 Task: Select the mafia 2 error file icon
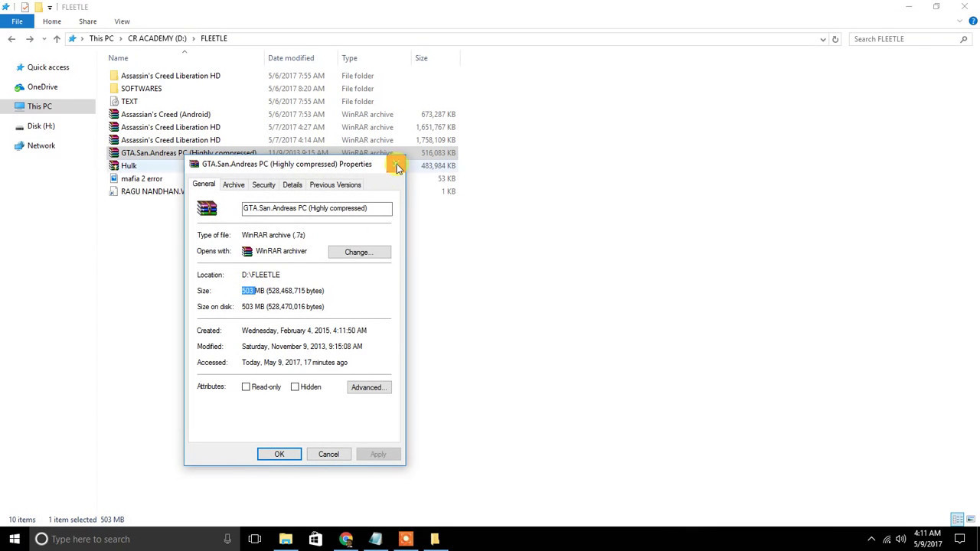coord(114,179)
